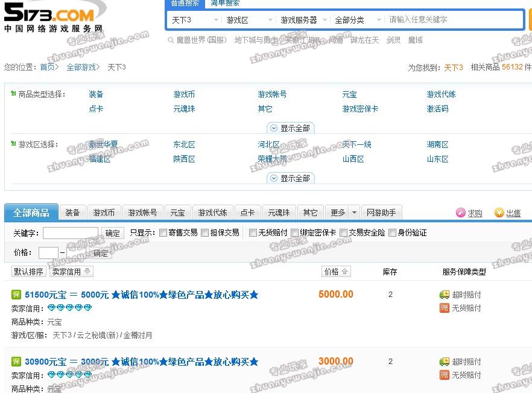Choose the 东北区 game zone
Screen dimensions: 532x393
184,144
